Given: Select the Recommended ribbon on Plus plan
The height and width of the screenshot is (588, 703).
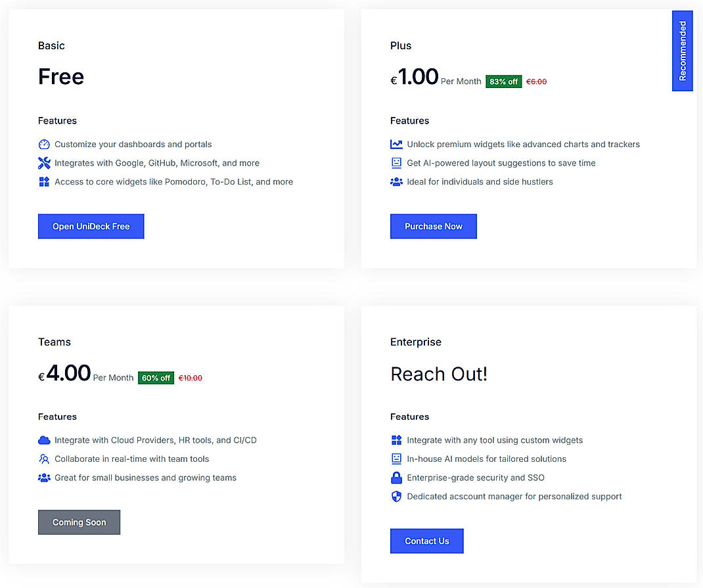Looking at the screenshot, I should 682,51.
